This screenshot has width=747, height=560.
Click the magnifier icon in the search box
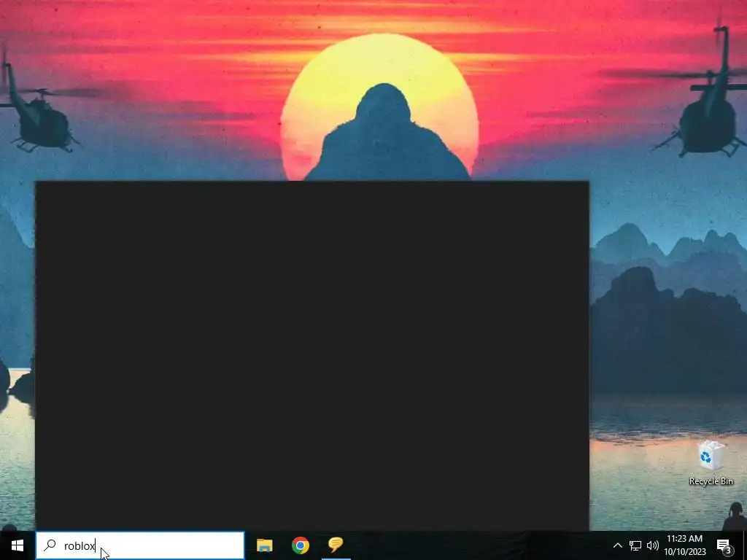50,545
